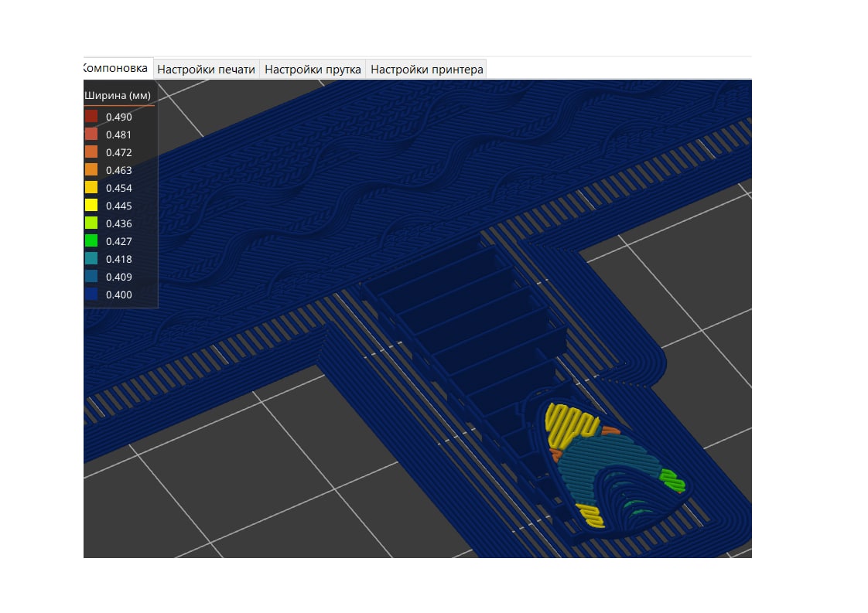Click the 0.445 bright yellow swatch

point(91,205)
